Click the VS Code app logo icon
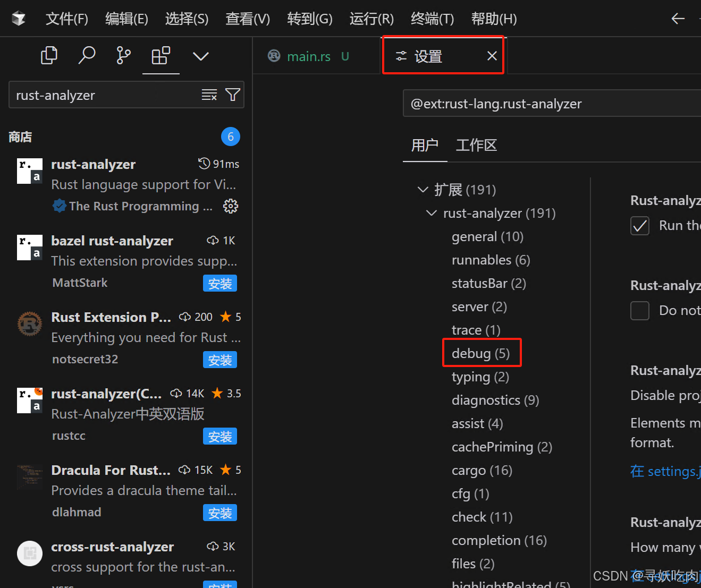This screenshot has height=588, width=701. click(19, 19)
